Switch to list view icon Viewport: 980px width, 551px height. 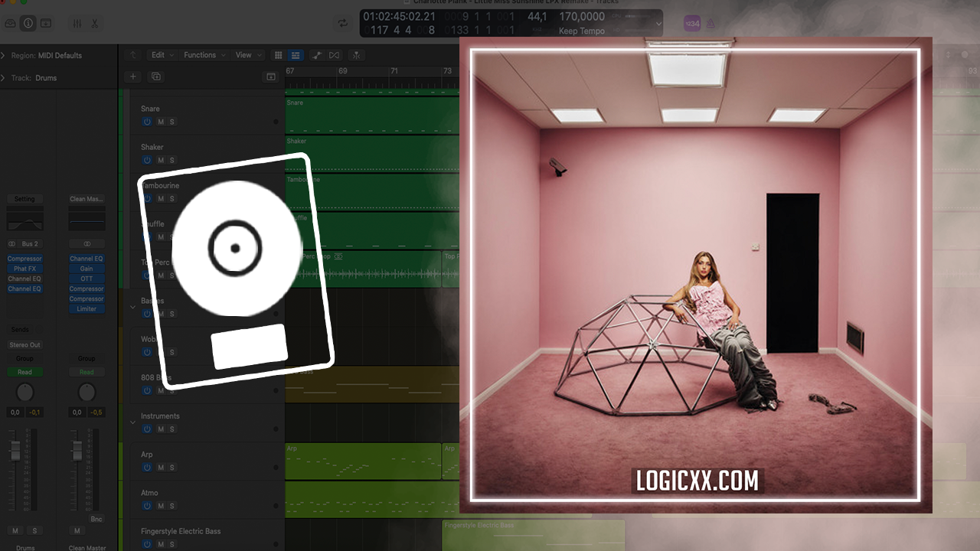296,55
